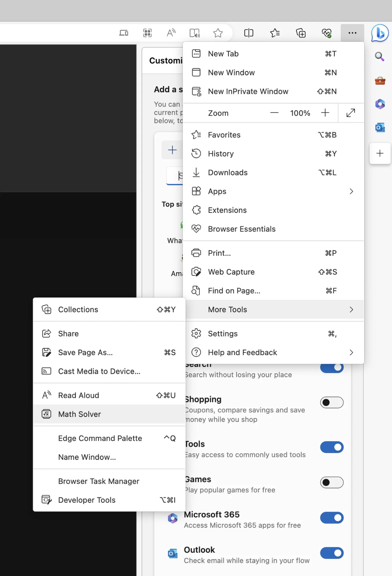Add this page to favorites star
The width and height of the screenshot is (392, 576).
coord(218,33)
